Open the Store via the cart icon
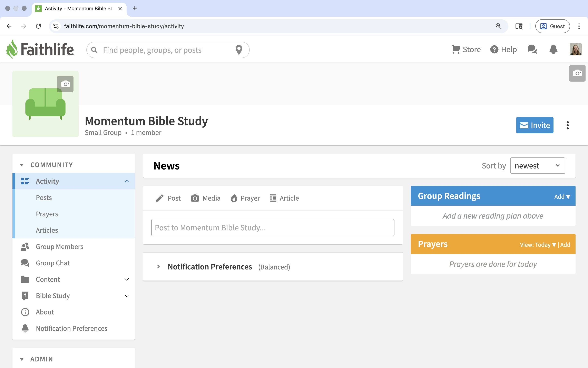The image size is (588, 368). coord(456,49)
